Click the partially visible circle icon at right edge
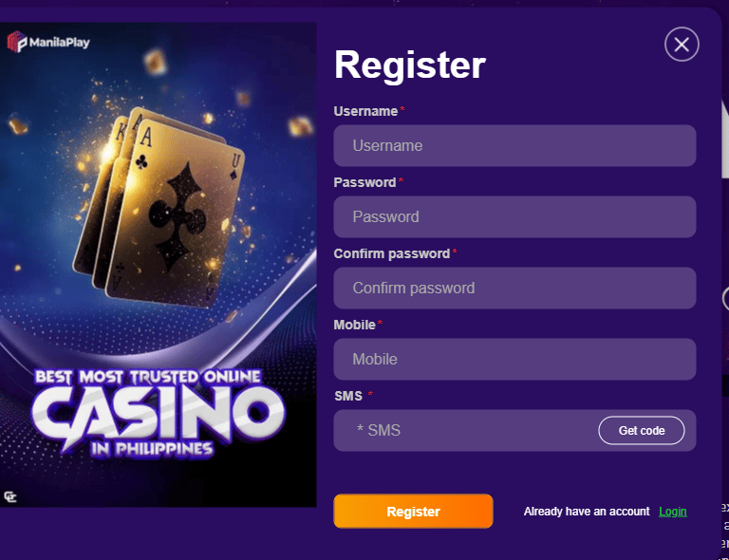The height and width of the screenshot is (560, 729). coord(725,299)
